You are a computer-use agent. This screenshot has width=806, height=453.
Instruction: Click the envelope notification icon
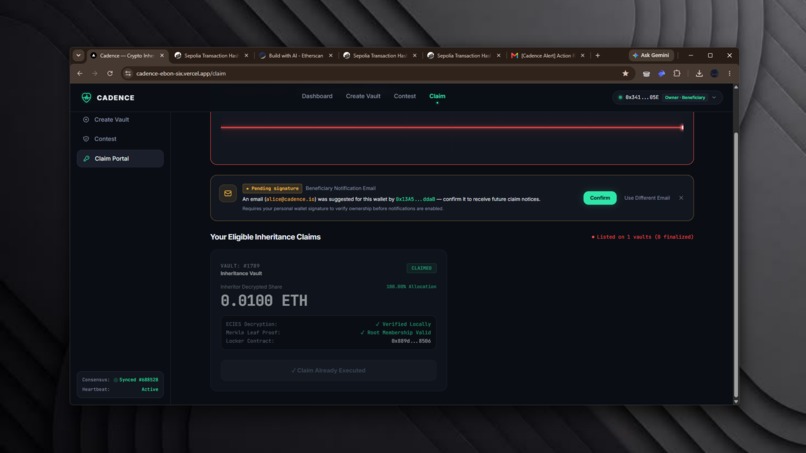pyautogui.click(x=228, y=194)
